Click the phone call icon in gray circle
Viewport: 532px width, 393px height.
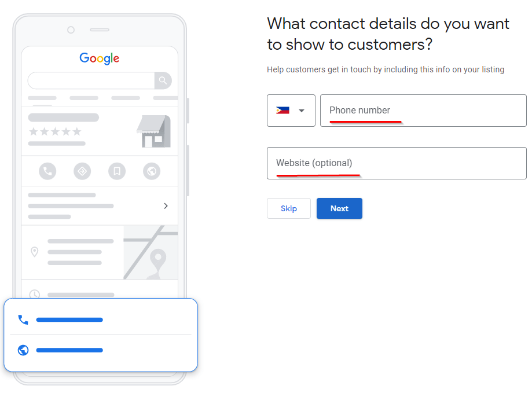point(47,171)
